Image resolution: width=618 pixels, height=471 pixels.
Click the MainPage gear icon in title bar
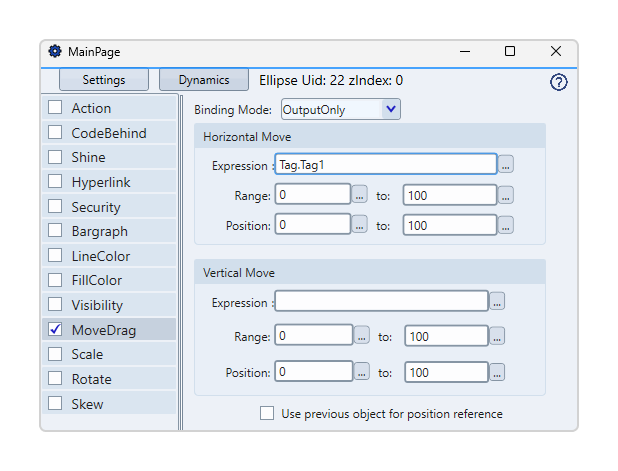(55, 51)
